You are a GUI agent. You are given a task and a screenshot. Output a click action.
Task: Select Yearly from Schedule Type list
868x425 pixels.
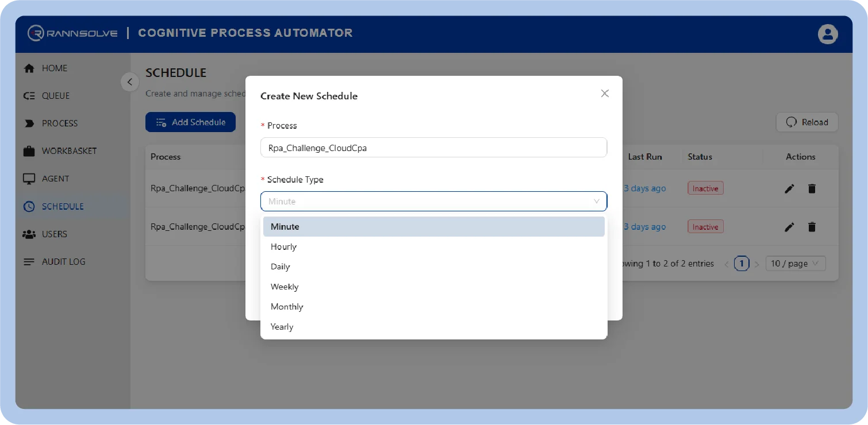(x=434, y=327)
